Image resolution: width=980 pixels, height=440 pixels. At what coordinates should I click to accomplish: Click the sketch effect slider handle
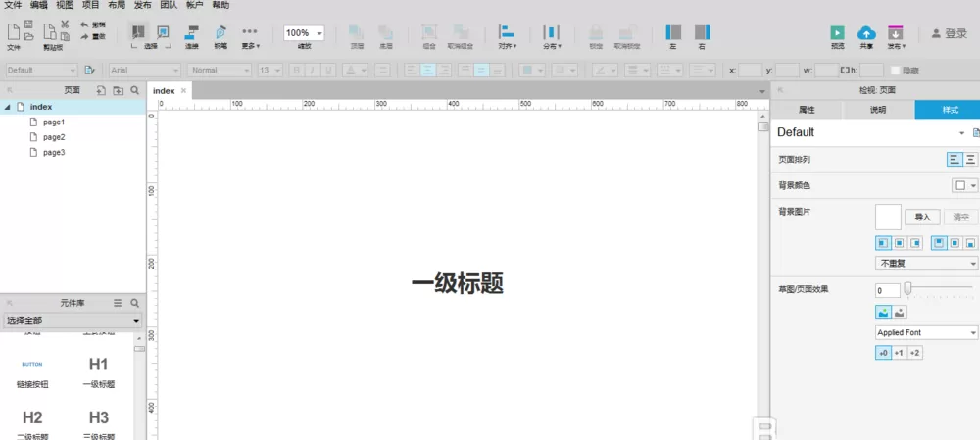tap(907, 288)
